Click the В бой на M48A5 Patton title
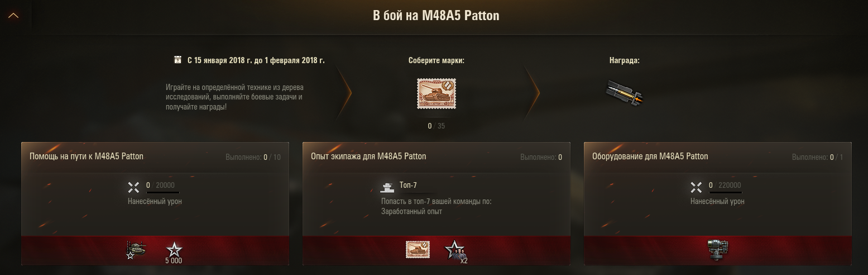The height and width of the screenshot is (275, 868). [436, 16]
